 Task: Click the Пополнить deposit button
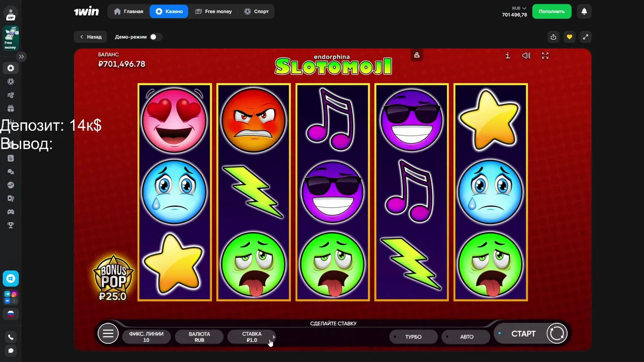552,11
